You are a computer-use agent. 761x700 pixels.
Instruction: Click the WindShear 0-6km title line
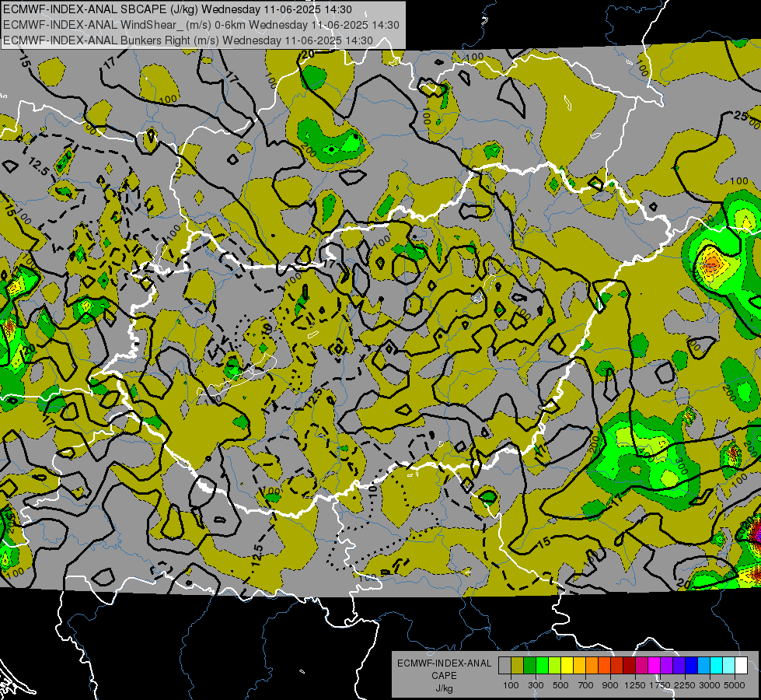(201, 25)
